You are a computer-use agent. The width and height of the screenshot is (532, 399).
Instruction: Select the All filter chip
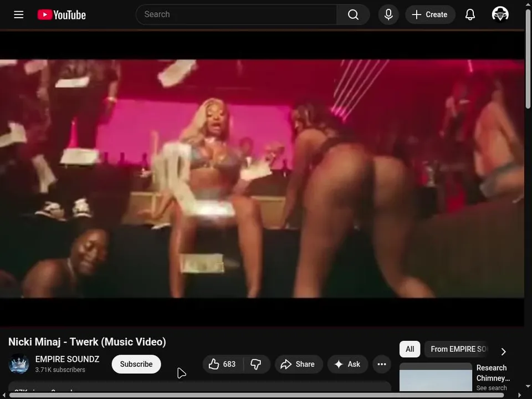410,349
